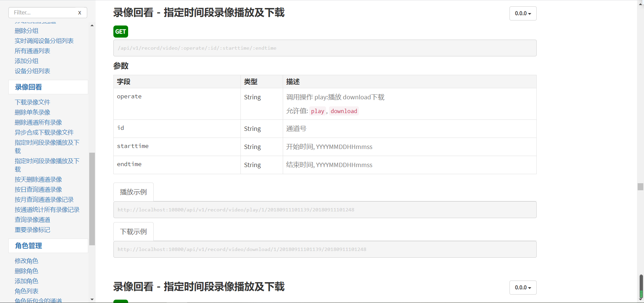Go to 所有通道列表 in sidebar
Image resolution: width=644 pixels, height=303 pixels.
pos(33,51)
